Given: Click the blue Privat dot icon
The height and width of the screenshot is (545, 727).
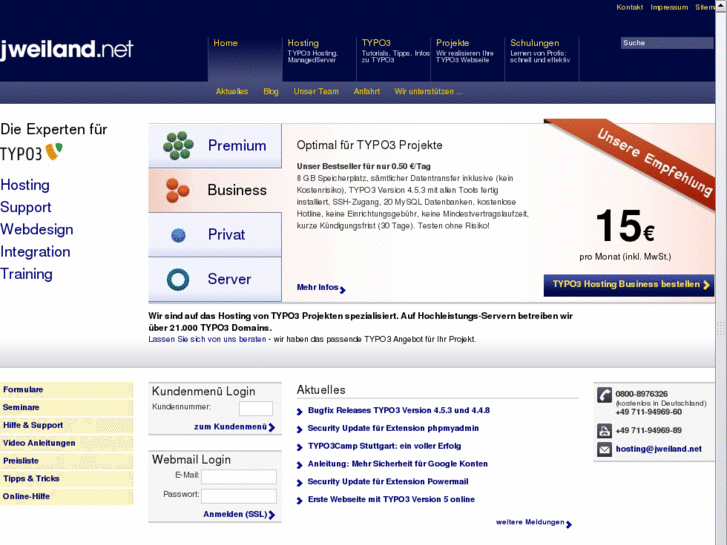Looking at the screenshot, I should (x=178, y=235).
